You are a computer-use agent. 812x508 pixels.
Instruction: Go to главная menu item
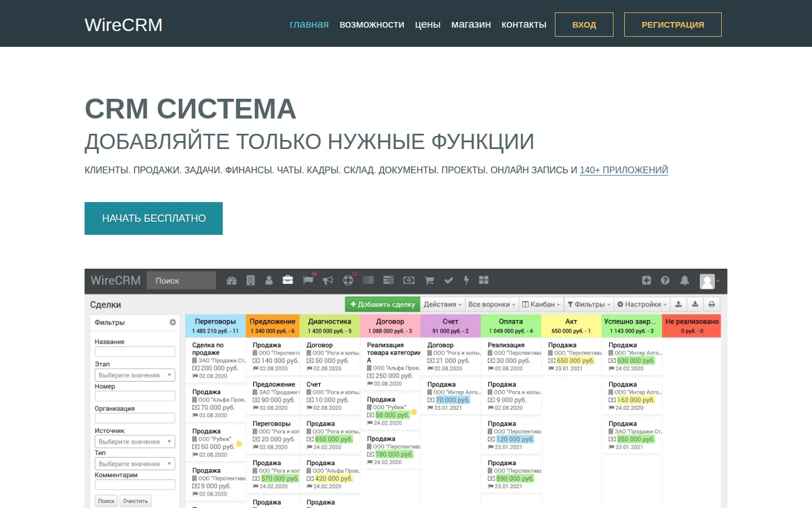pyautogui.click(x=309, y=24)
